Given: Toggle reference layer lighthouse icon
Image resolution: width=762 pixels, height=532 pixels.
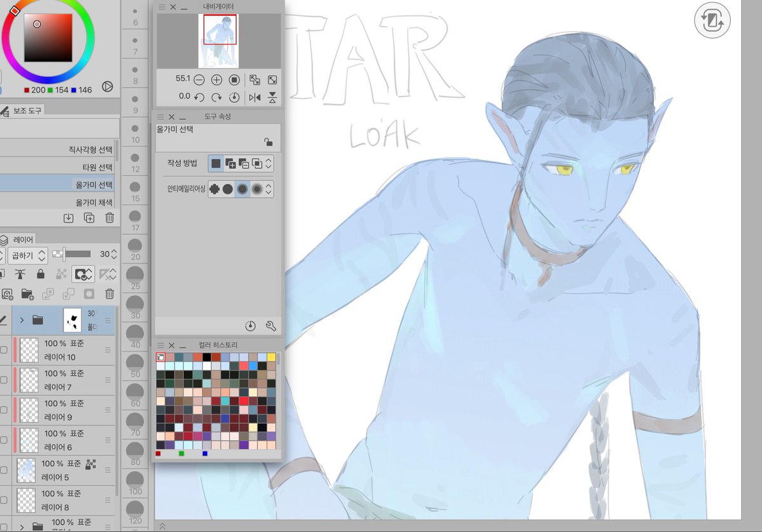Looking at the screenshot, I should [x=20, y=274].
